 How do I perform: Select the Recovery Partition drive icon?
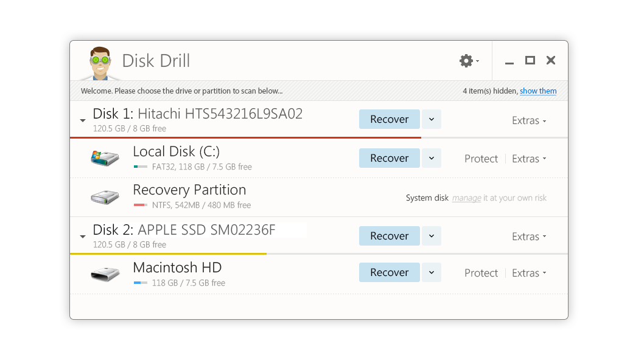click(105, 196)
